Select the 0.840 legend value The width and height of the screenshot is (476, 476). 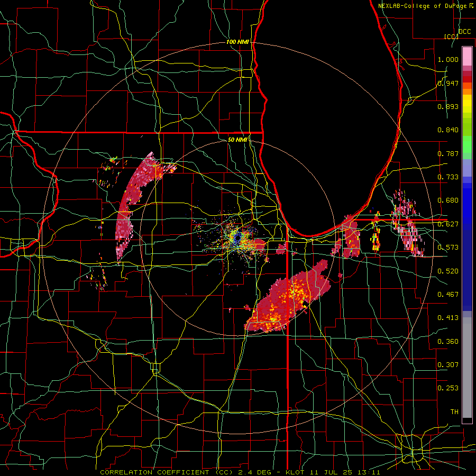448,130
